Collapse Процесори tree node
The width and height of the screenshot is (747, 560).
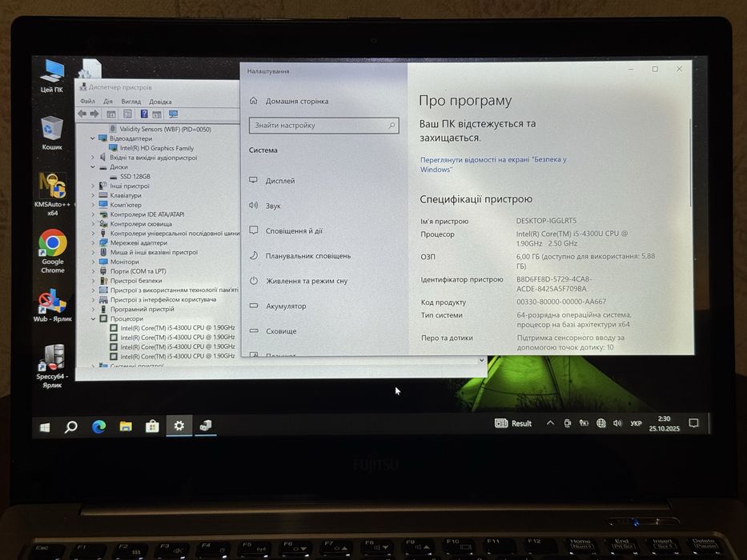94,318
